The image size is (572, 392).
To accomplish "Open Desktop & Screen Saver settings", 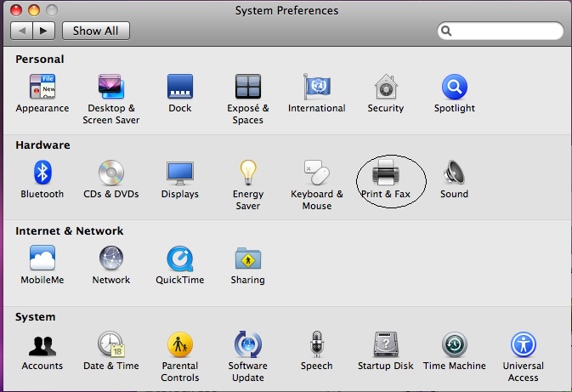I will [x=111, y=88].
